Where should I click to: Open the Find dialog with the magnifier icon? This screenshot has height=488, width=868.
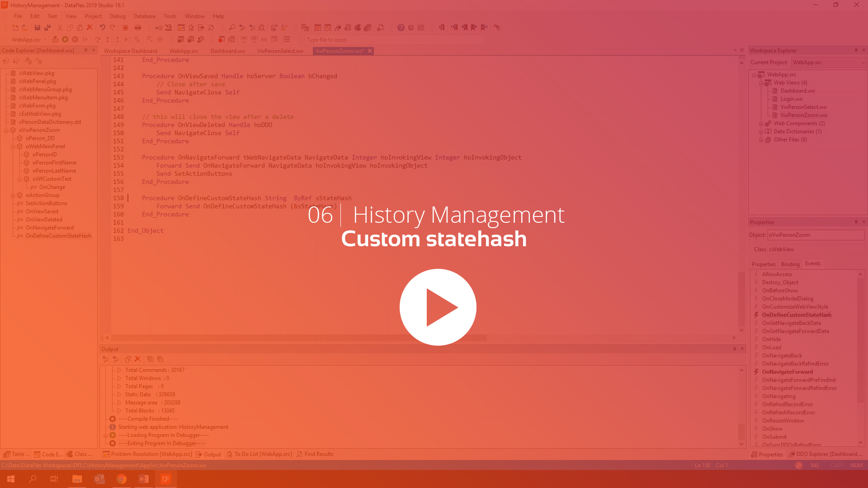pos(232,28)
